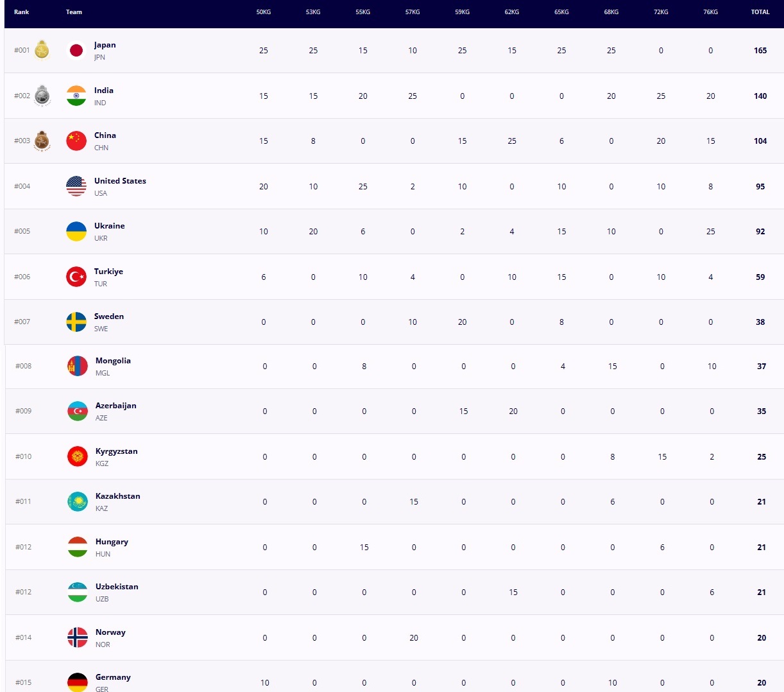Click the India flag icon
Image resolution: width=784 pixels, height=692 pixels.
[76, 96]
